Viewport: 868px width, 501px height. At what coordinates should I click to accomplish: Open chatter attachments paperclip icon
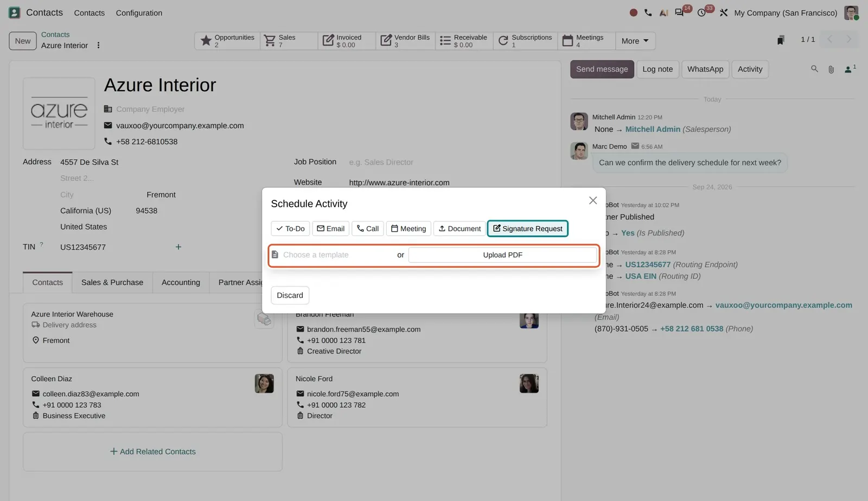click(831, 69)
